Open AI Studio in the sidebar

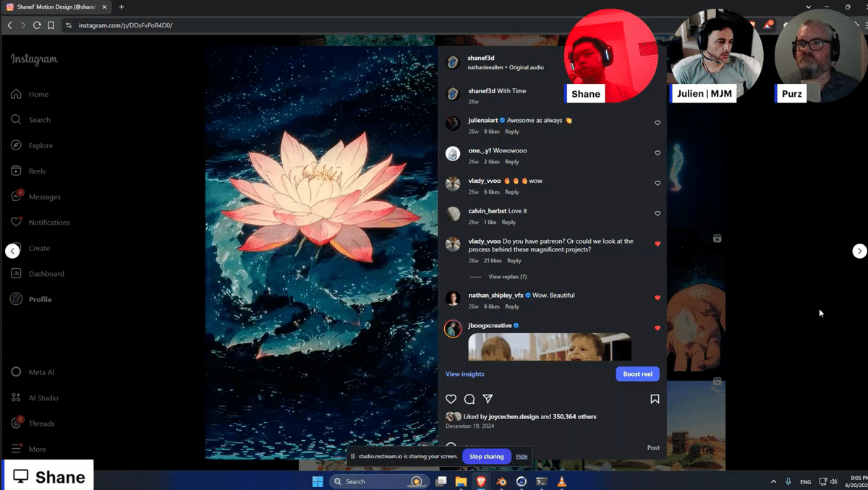[35, 398]
